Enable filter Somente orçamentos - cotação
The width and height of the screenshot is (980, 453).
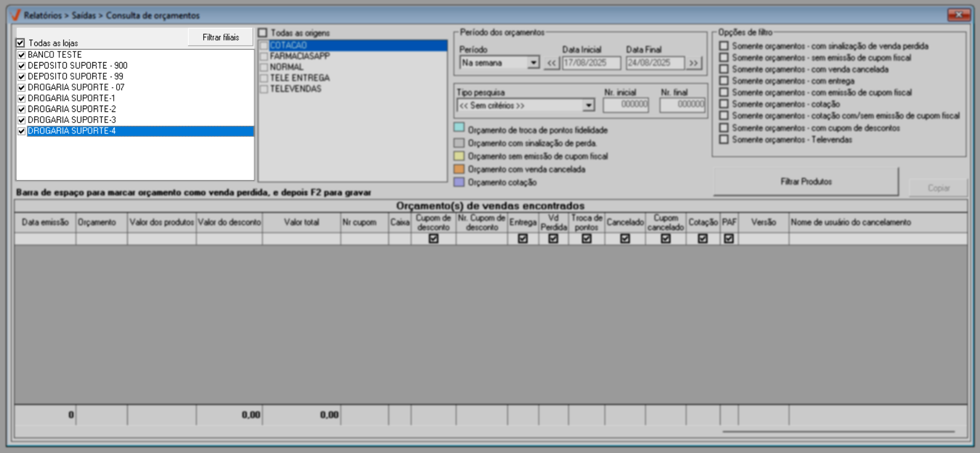click(x=724, y=104)
